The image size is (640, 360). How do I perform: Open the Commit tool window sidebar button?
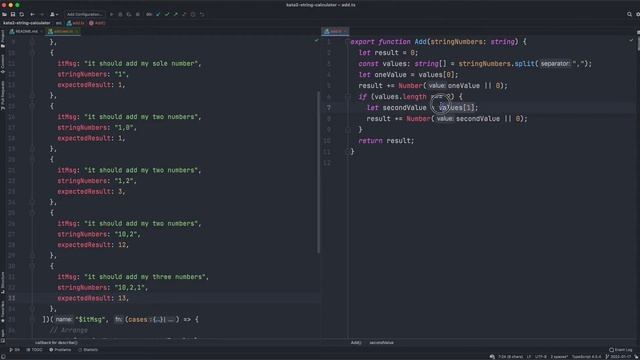2,64
